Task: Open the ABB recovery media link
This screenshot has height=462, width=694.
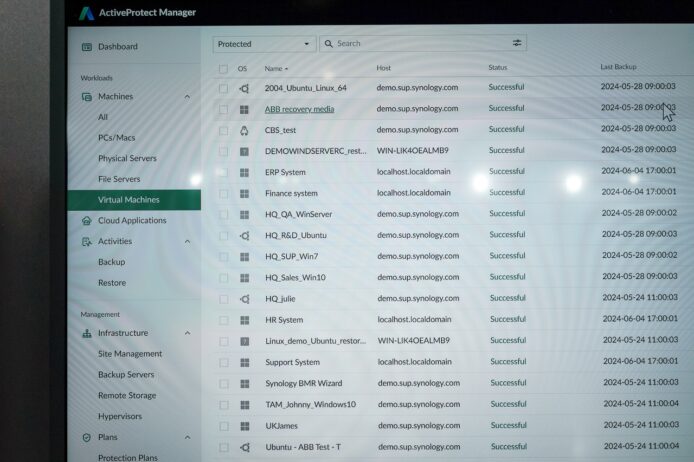Action: click(299, 109)
